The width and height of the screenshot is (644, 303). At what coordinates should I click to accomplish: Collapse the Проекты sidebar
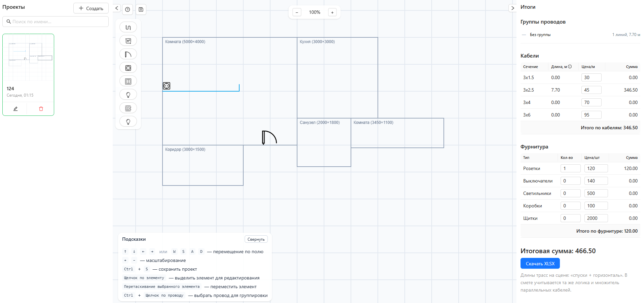116,8
